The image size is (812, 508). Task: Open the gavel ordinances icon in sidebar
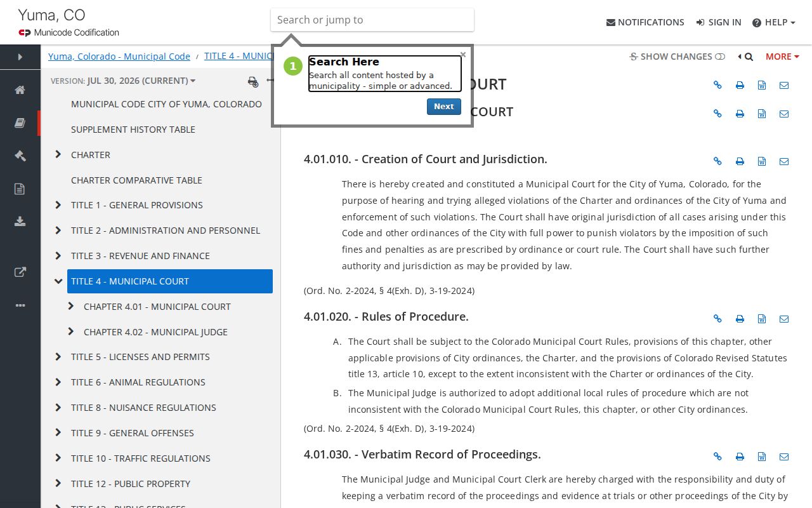20,156
